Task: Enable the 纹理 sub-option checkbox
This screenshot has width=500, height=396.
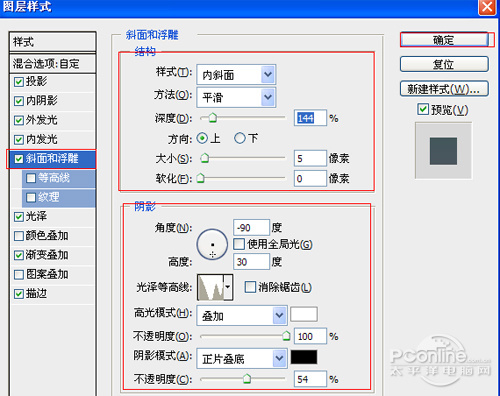Action: 31,197
